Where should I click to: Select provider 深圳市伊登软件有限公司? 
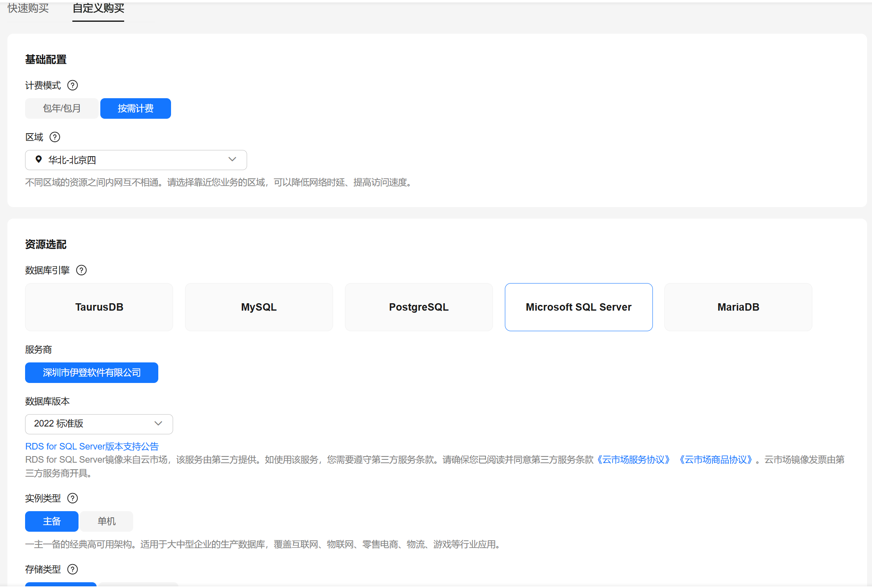point(92,373)
